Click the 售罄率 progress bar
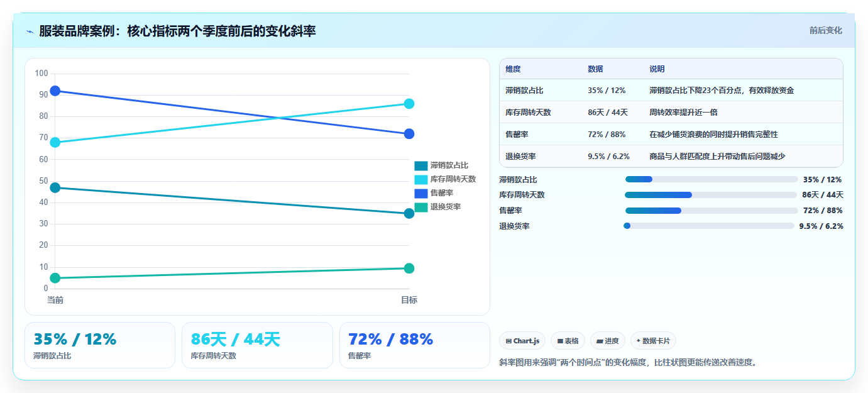This screenshot has height=393, width=868. point(711,210)
